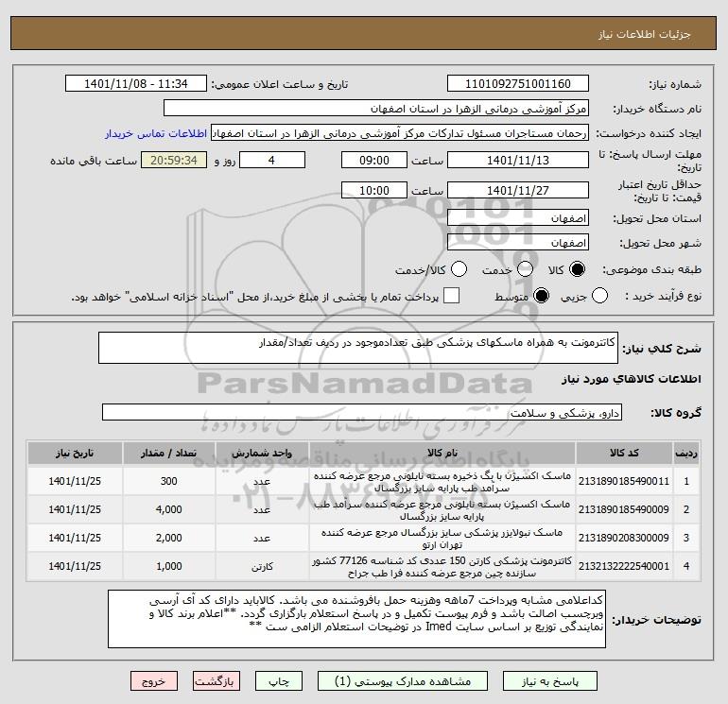728x704 pixels.
Task: Click the پاسخ به نیاز button
Action: pyautogui.click(x=550, y=681)
